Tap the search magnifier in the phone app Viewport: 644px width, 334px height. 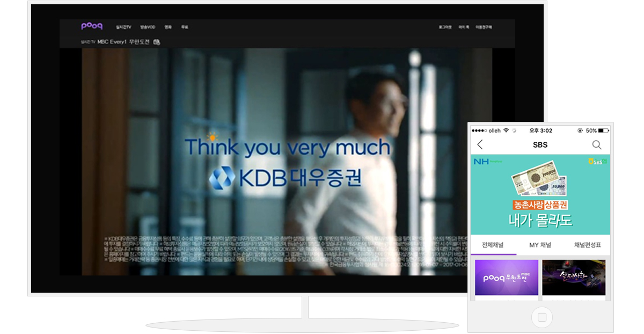tap(597, 144)
